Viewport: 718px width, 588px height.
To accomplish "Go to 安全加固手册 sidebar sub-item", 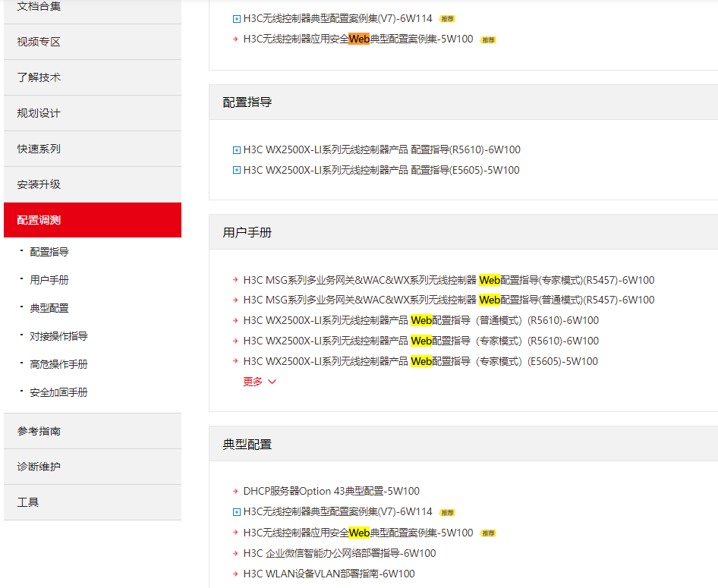I will 58,392.
